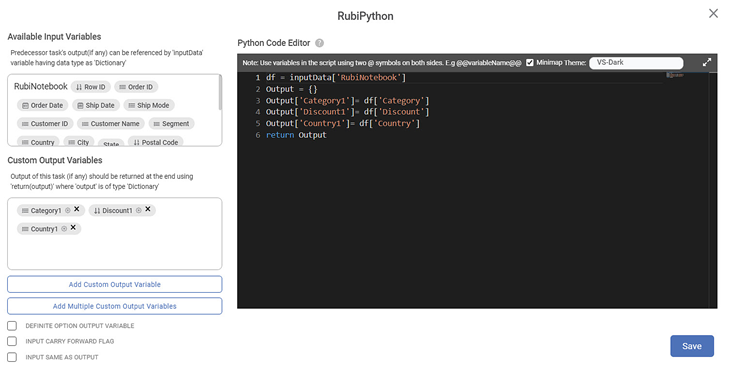This screenshot has height=369, width=731.
Task: Toggle the Minimap checkbox
Action: click(530, 62)
